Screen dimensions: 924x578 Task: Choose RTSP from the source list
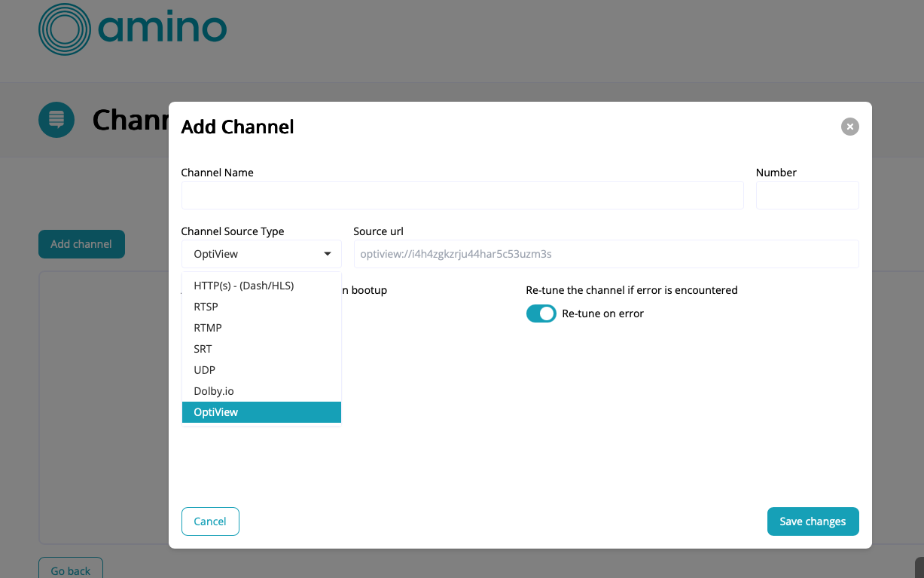[206, 307]
